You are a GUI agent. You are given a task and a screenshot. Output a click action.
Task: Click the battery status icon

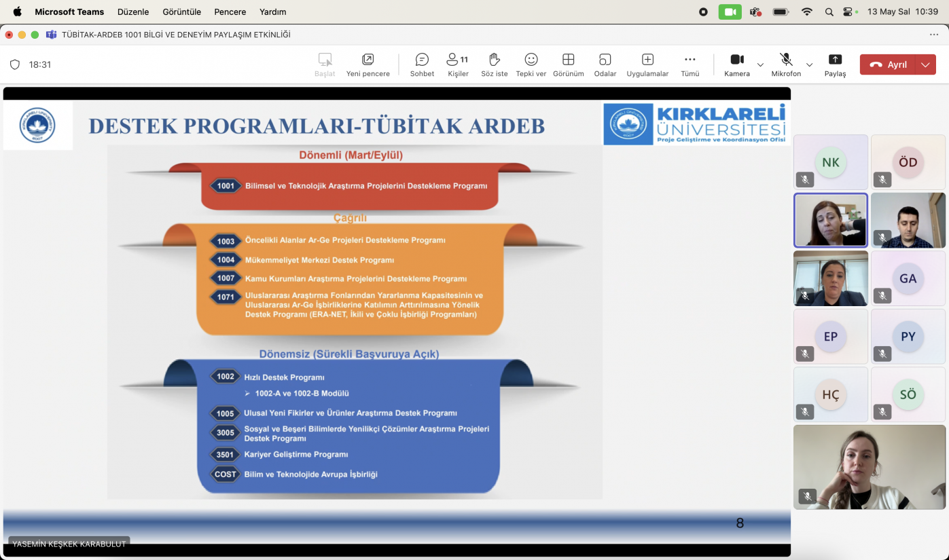[781, 12]
